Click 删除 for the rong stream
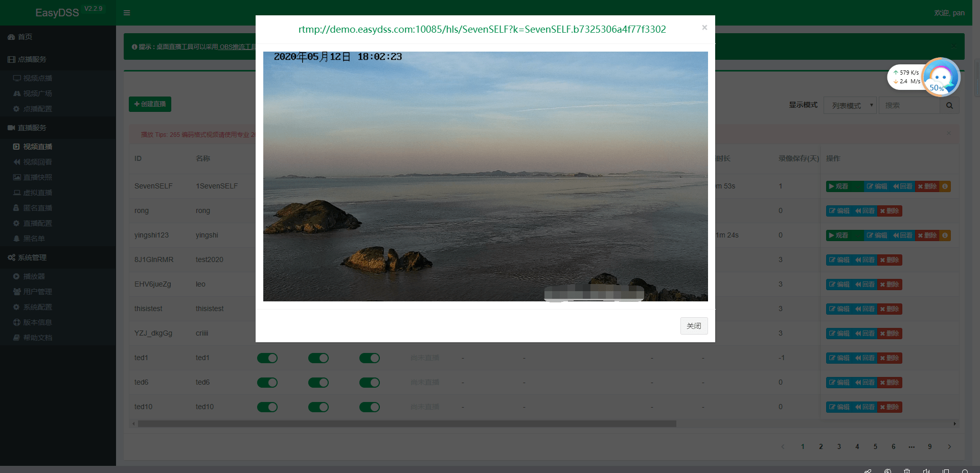980x473 pixels. [x=890, y=211]
